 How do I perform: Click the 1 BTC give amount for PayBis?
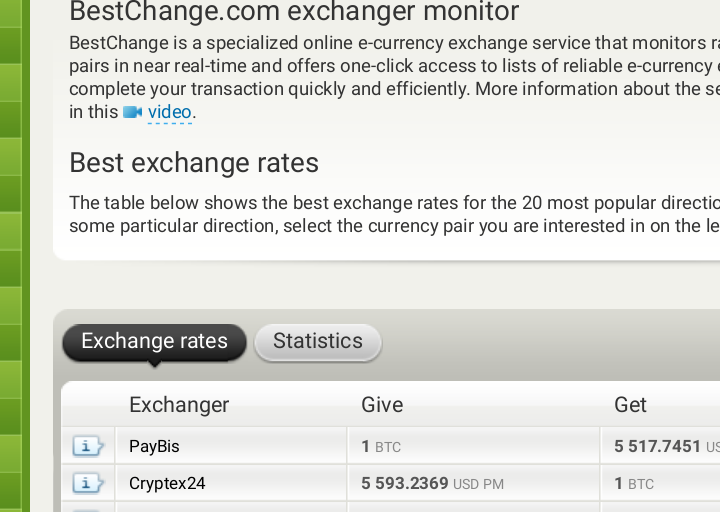(381, 447)
